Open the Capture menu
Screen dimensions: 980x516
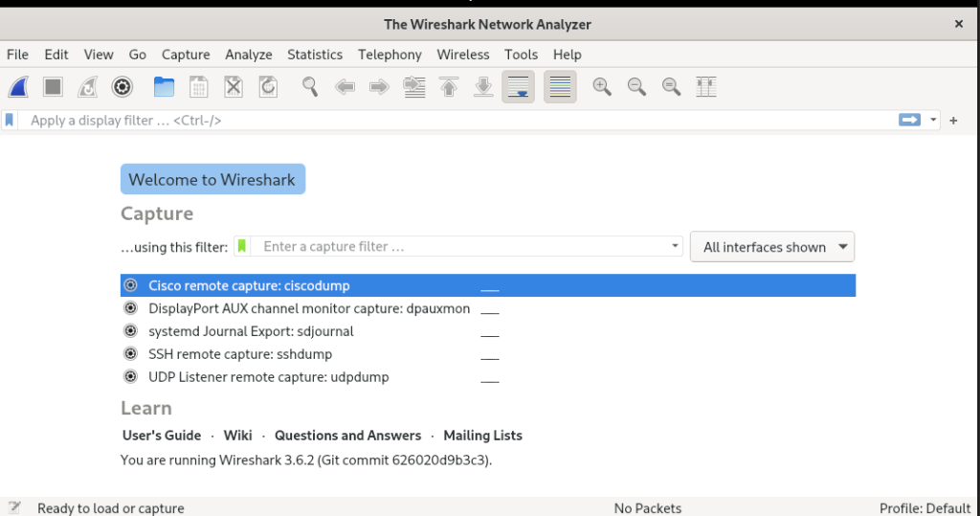pyautogui.click(x=186, y=55)
